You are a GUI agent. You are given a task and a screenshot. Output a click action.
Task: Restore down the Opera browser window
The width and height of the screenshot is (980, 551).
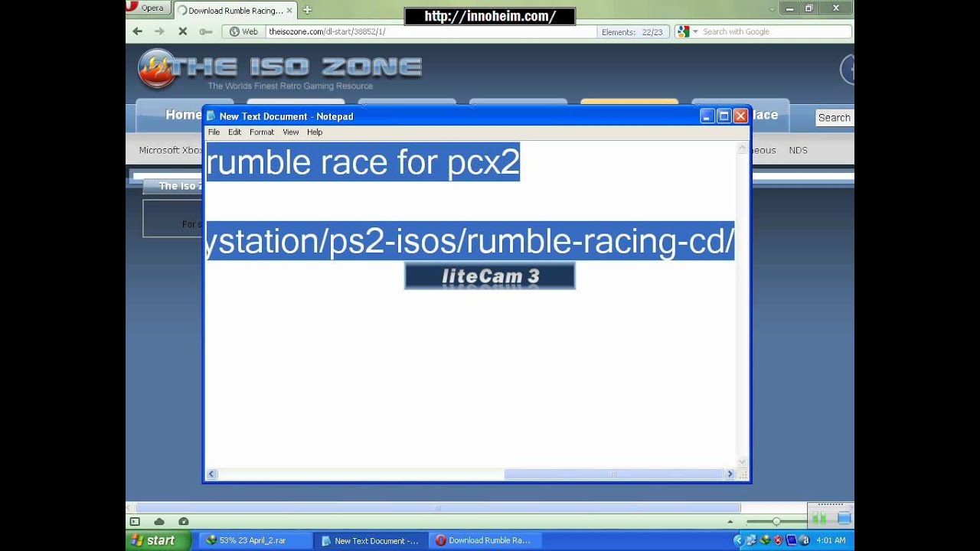[x=809, y=8]
